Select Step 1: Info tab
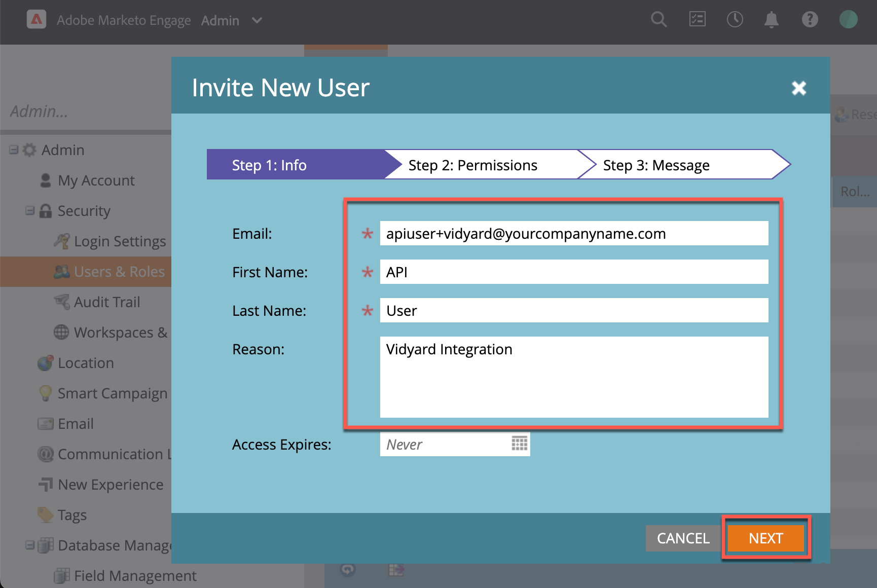Viewport: 877px width, 588px height. point(297,165)
